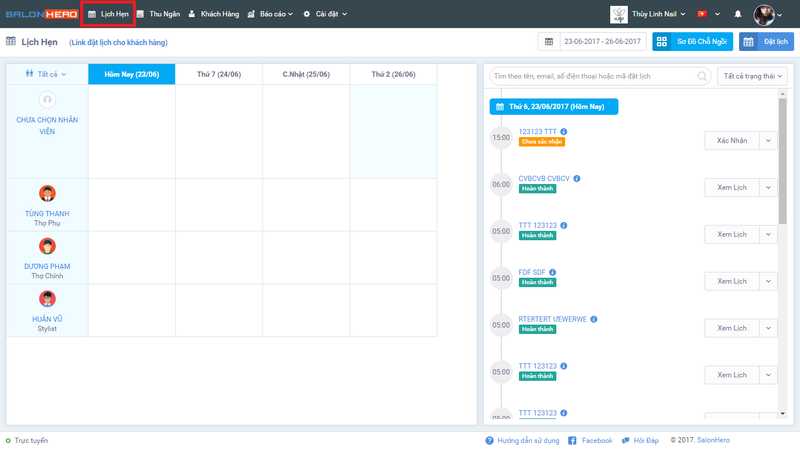
Task: Click the info icon beside 123123 TTT
Action: click(564, 132)
